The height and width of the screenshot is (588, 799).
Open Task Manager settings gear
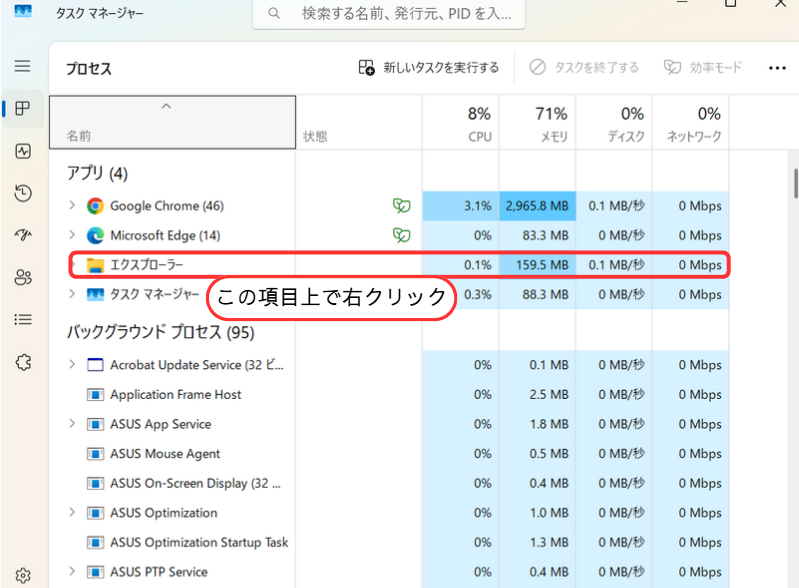click(23, 575)
